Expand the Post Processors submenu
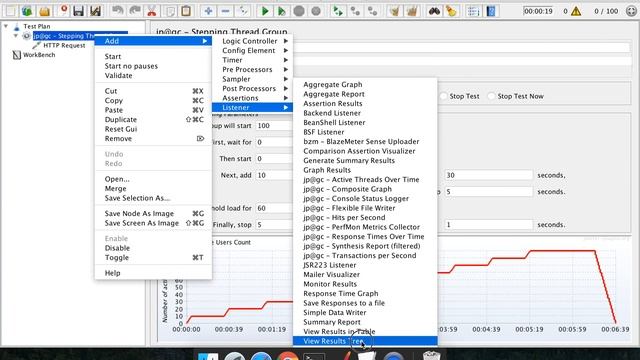 [x=252, y=89]
